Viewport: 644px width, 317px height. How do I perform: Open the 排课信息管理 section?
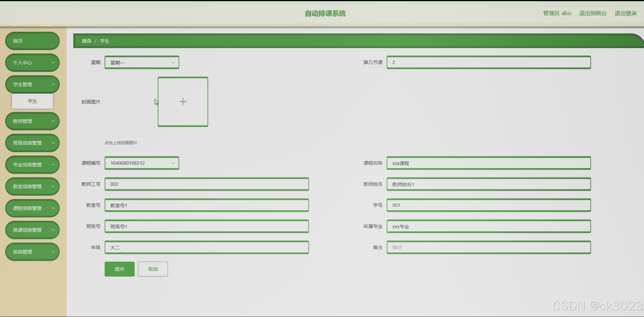pos(32,230)
